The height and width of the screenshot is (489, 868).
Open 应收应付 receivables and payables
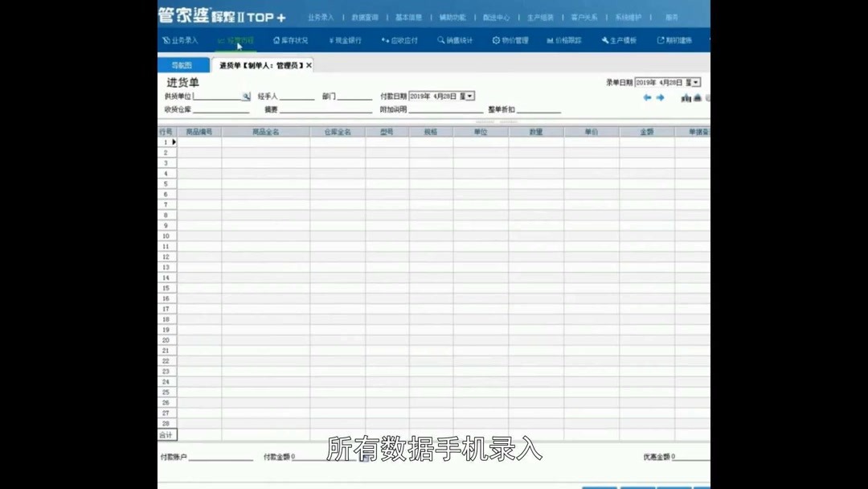[401, 39]
